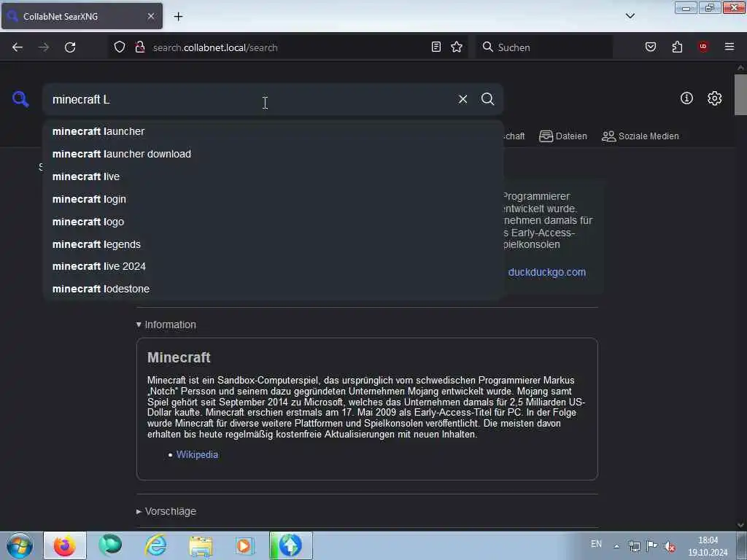Click the Suchen search box
The height and width of the screenshot is (560, 747).
tap(544, 47)
